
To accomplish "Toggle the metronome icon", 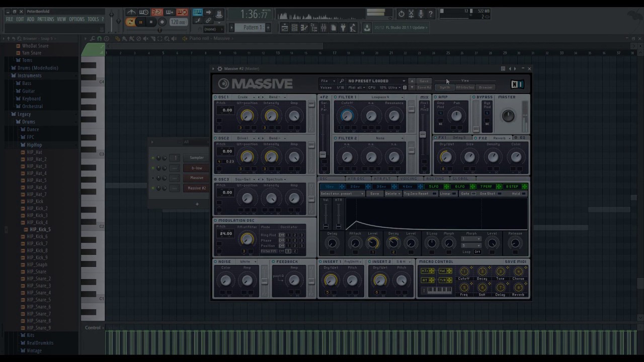I will (131, 12).
